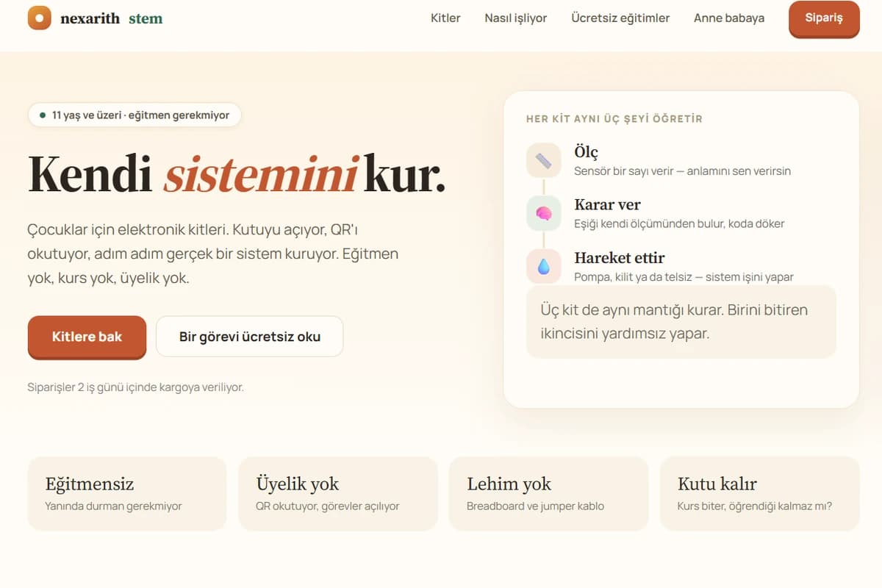Click text QR okutuyor, görevler açılıyor
Viewport: 882px width, 588px height.
[328, 506]
